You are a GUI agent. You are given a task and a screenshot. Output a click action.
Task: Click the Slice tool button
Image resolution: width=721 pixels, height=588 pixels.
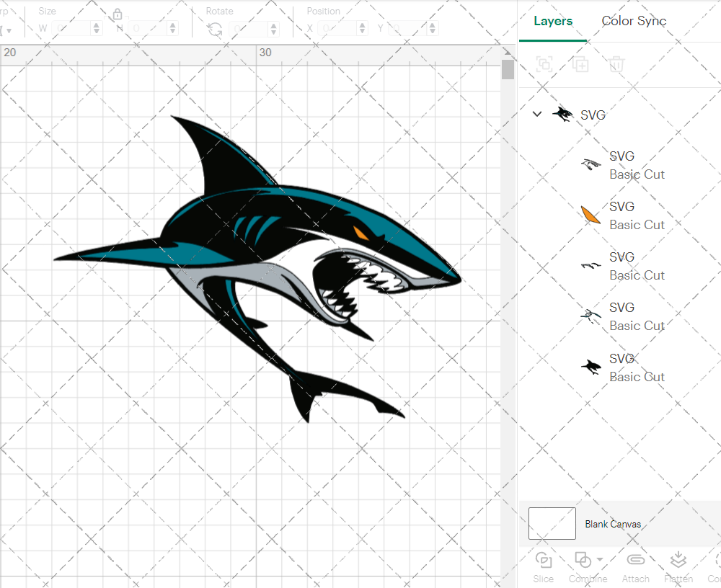point(544,567)
